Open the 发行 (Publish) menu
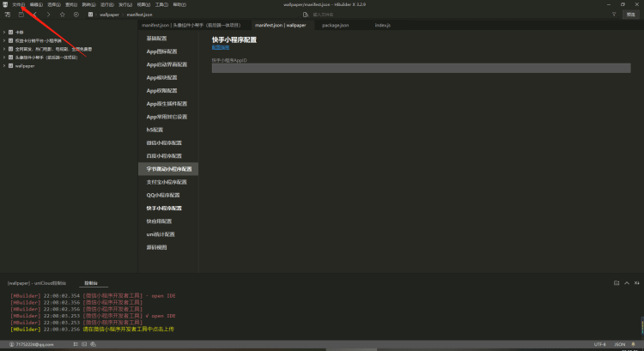This screenshot has height=351, width=644. click(x=125, y=4)
